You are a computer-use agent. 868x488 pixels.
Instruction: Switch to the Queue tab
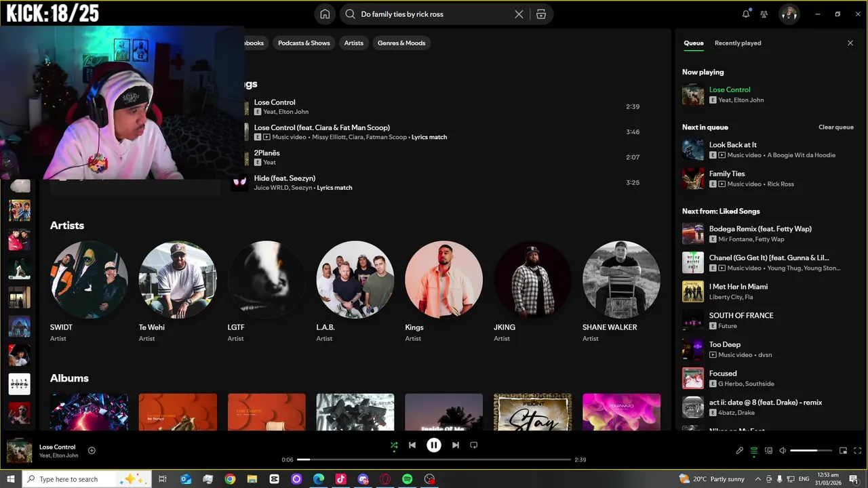(x=694, y=43)
